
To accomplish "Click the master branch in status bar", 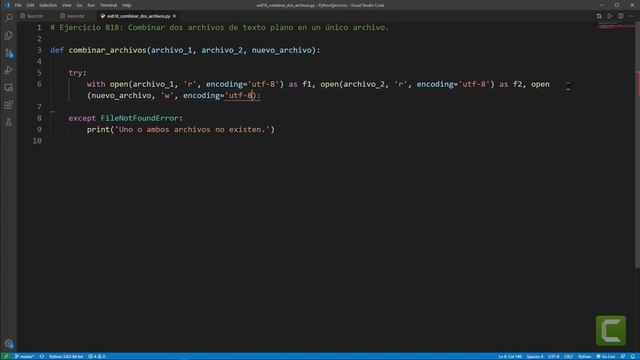I will point(24,356).
